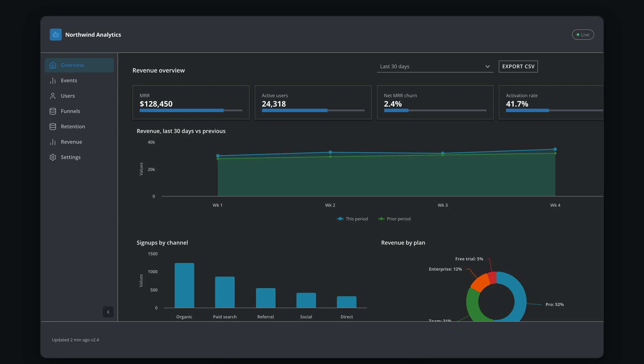644x364 pixels.
Task: Click the Organic signups bar
Action: (x=184, y=285)
